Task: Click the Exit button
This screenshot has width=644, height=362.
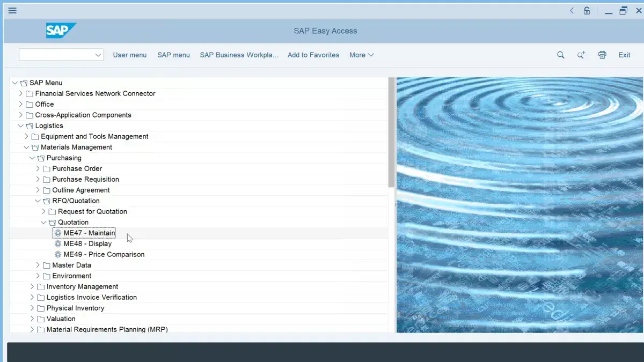Action: coord(624,55)
